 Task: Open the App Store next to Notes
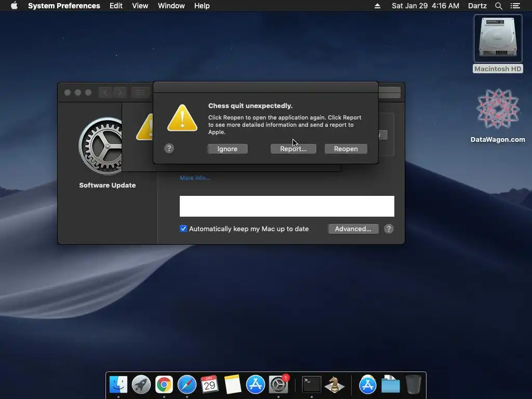coord(255,385)
